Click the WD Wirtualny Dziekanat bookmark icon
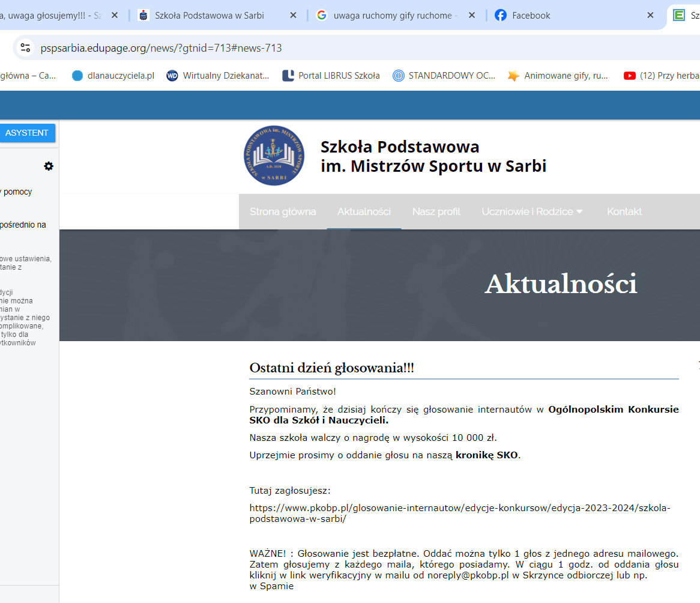This screenshot has height=603, width=700. [172, 76]
